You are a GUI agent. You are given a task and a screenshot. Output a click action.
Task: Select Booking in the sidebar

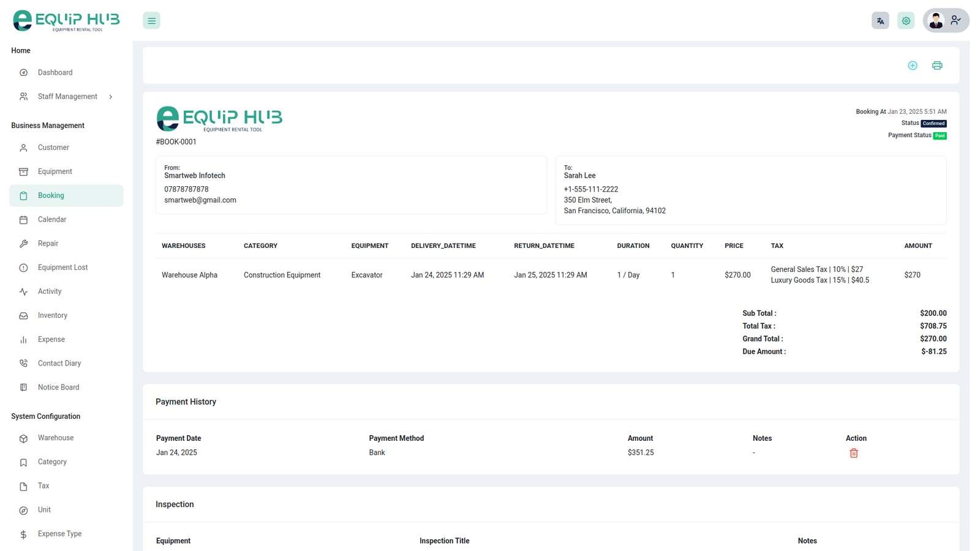[x=51, y=196]
